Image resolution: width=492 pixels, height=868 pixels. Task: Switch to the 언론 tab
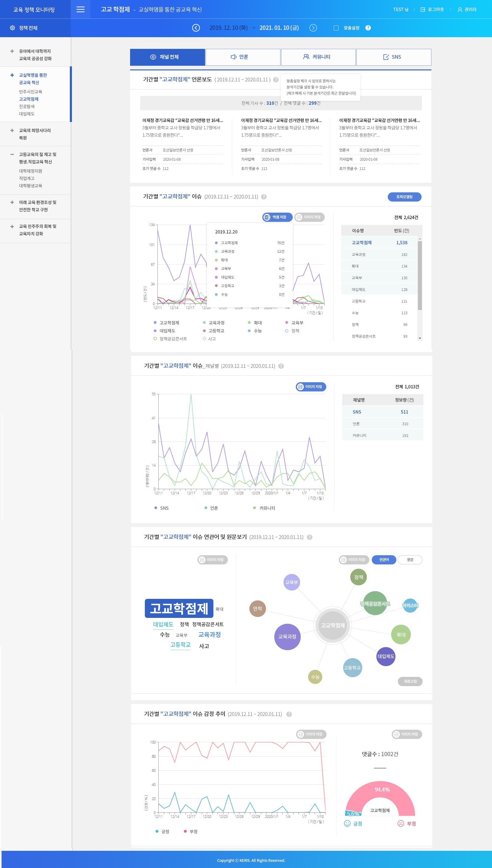pos(243,57)
